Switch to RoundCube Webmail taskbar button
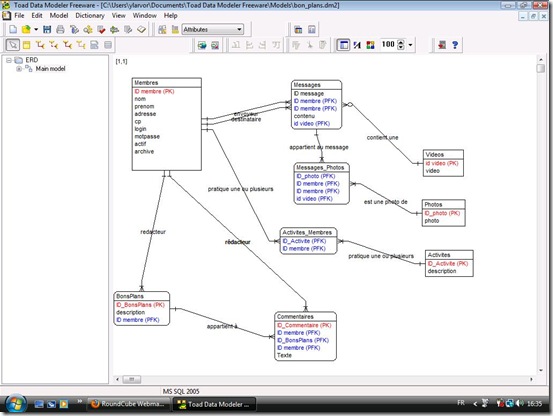 (129, 404)
